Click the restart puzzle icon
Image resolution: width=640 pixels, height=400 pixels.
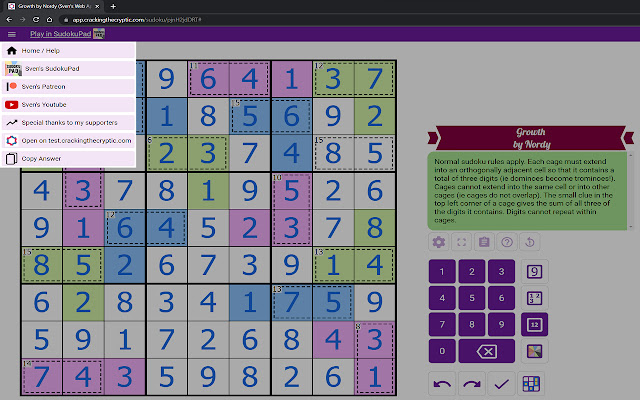click(530, 241)
